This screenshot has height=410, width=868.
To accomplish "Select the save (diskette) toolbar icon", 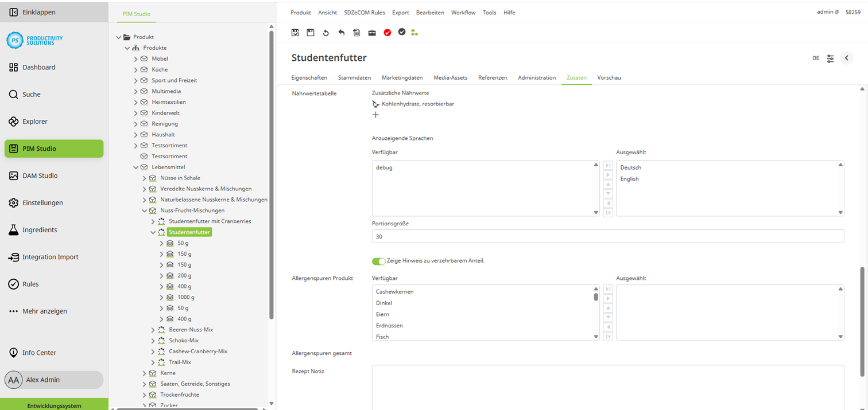I will pos(311,33).
